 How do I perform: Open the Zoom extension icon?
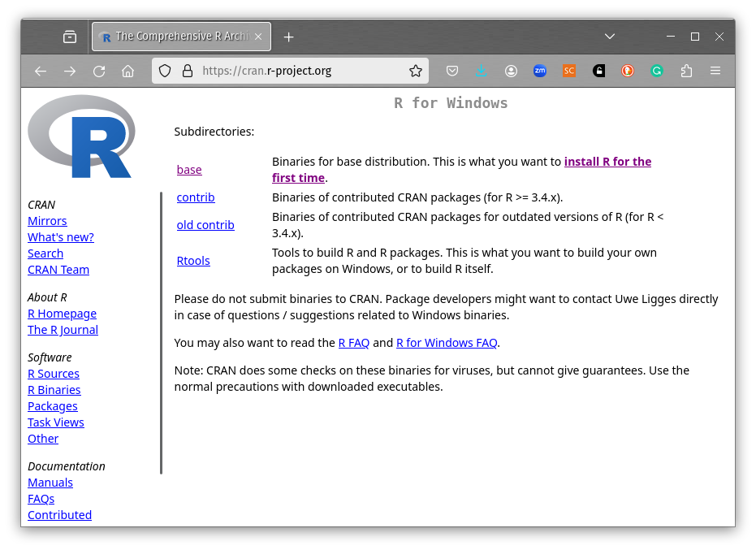click(540, 71)
